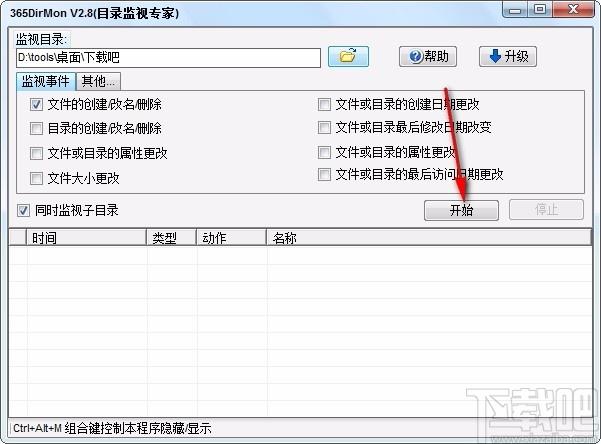Viewport: 601px width, 444px height.
Task: Check 文件或目录的创建日期更改 option
Action: pos(324,104)
